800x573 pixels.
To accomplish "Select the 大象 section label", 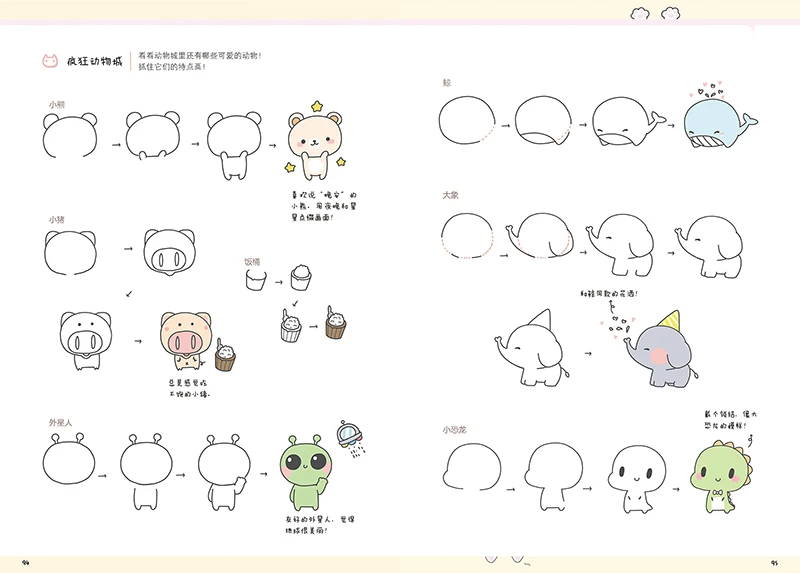I will point(451,195).
